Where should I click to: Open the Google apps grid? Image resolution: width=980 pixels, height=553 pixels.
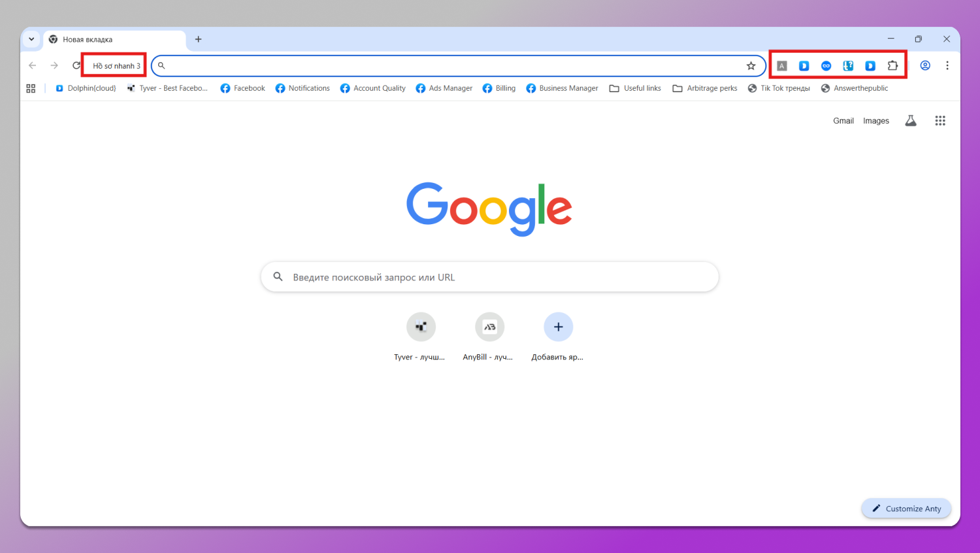pyautogui.click(x=940, y=120)
